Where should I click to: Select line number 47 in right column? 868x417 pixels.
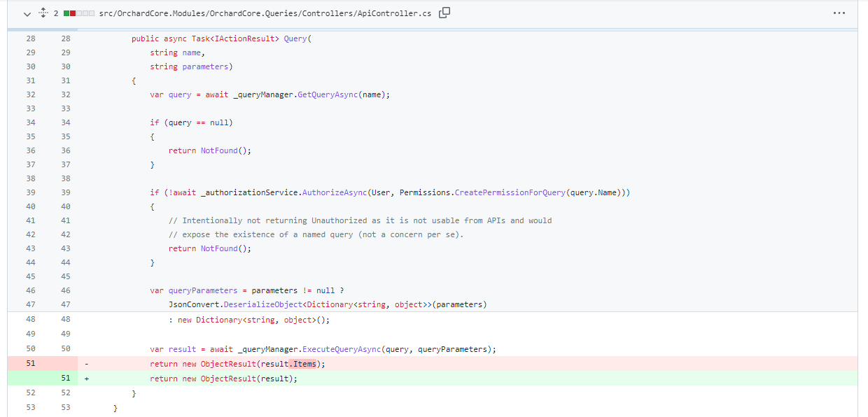tap(65, 304)
